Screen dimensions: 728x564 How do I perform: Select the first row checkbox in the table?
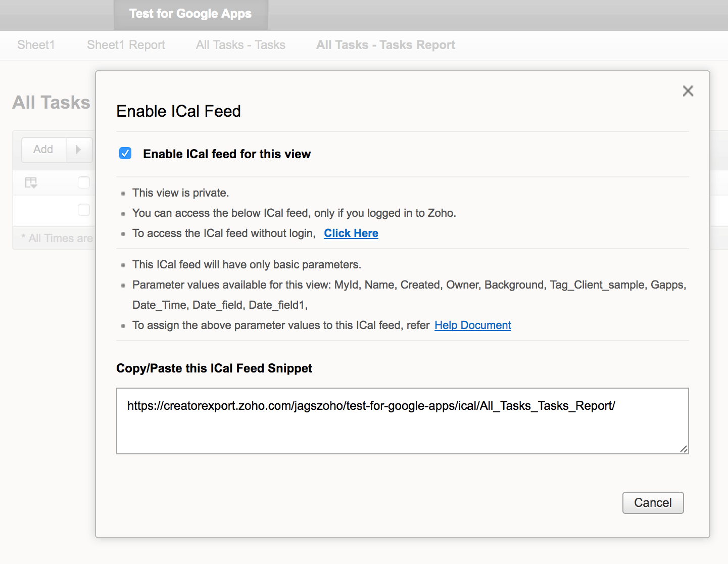click(x=84, y=210)
